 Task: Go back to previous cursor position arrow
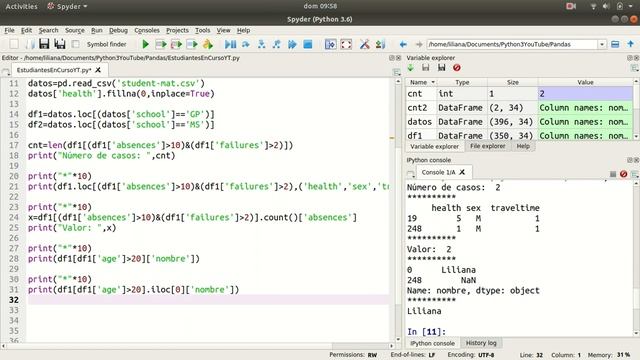(x=403, y=44)
